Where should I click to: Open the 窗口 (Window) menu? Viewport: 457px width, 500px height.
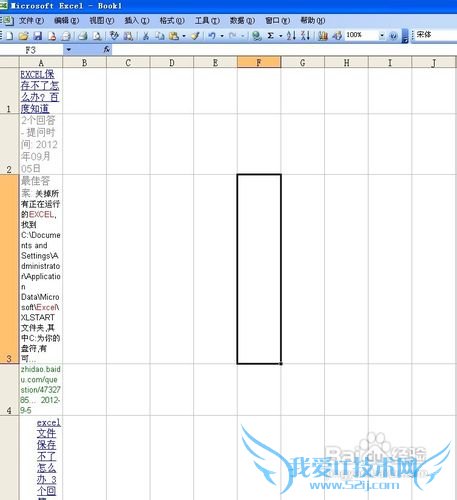pyautogui.click(x=277, y=21)
